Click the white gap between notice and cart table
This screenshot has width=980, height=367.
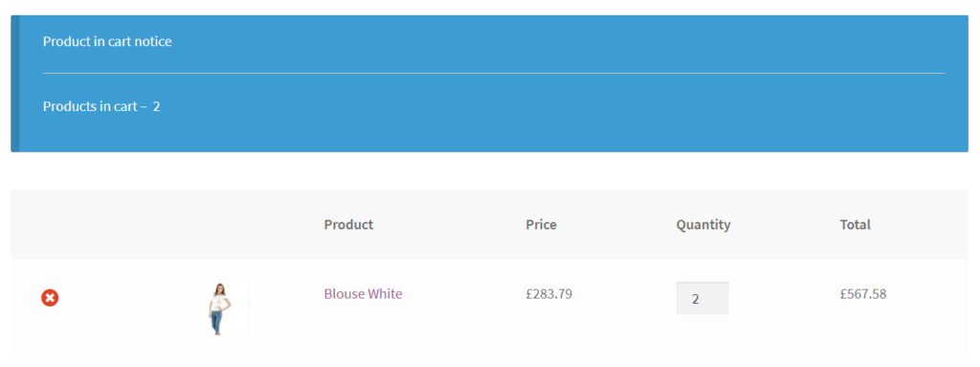[x=489, y=171]
